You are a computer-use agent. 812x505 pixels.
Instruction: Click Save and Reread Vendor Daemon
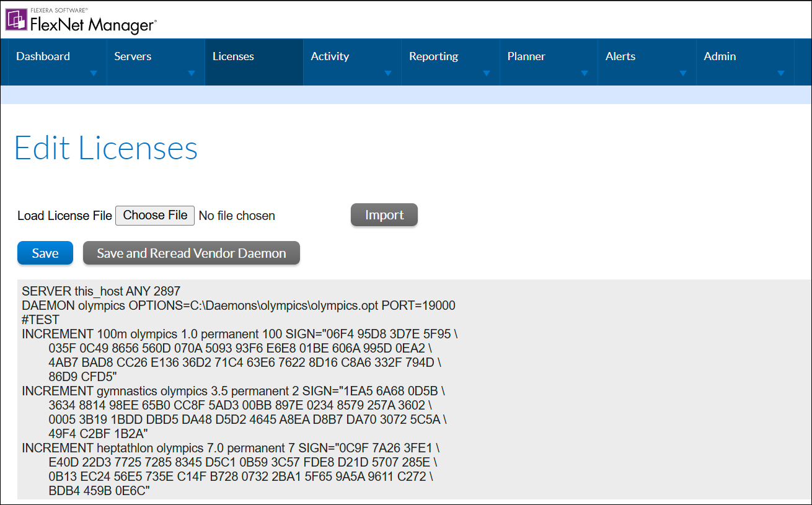[192, 253]
